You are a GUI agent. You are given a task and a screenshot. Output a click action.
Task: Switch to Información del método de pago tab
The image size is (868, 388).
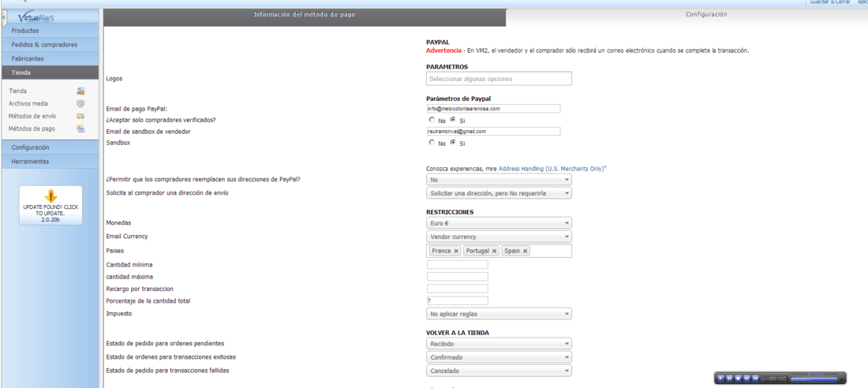(305, 17)
